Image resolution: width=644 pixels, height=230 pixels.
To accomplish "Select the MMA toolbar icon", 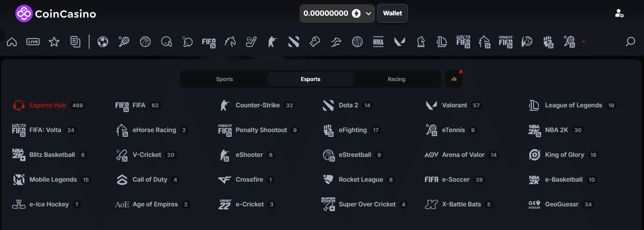I will coord(379,42).
